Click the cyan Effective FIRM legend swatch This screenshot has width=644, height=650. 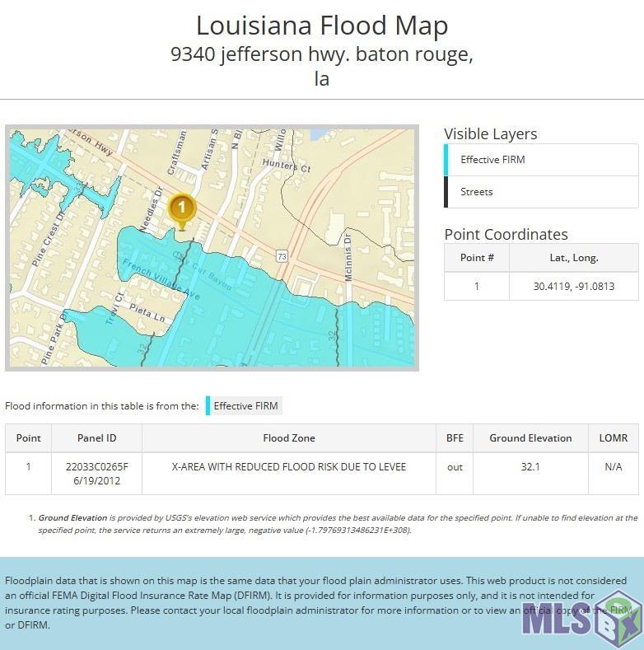click(x=208, y=405)
